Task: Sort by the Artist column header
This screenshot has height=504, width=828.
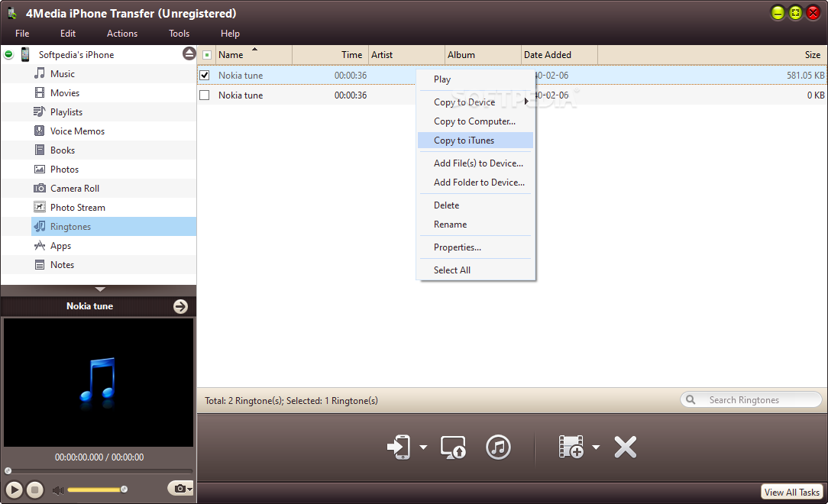Action: click(406, 55)
